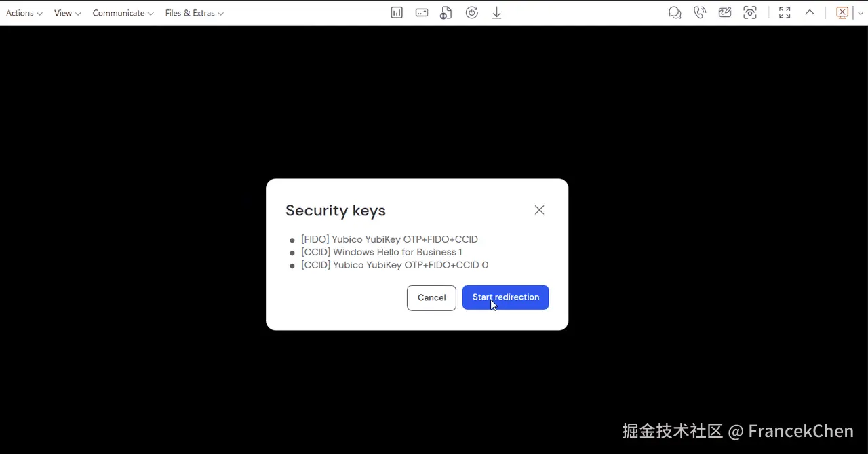Click the Start redirection button

pos(506,297)
